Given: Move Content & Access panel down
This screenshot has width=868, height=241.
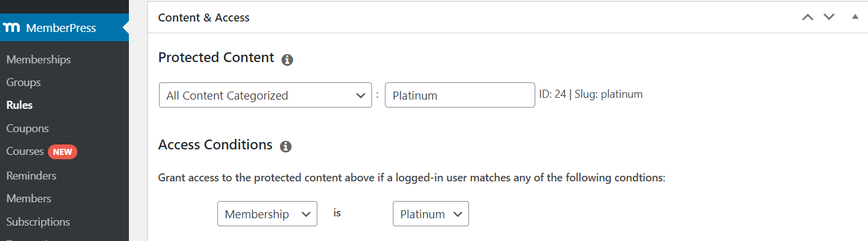Looking at the screenshot, I should pos(829,17).
